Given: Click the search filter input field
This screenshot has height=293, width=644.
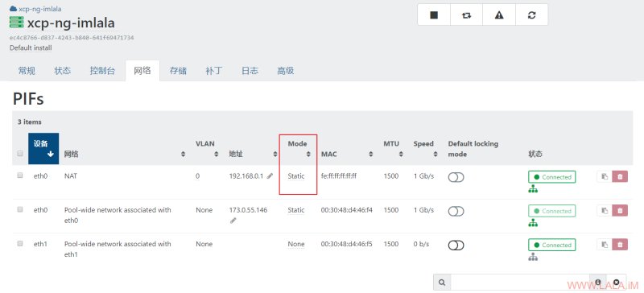Looking at the screenshot, I should [x=520, y=283].
